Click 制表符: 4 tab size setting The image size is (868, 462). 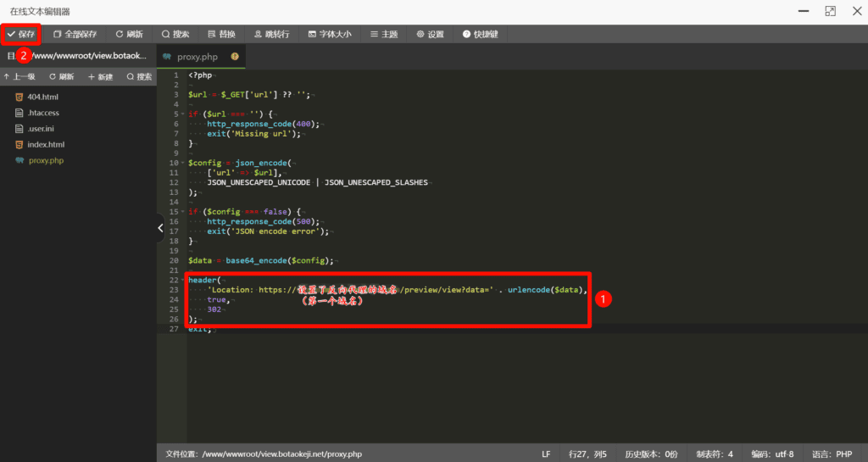point(715,454)
